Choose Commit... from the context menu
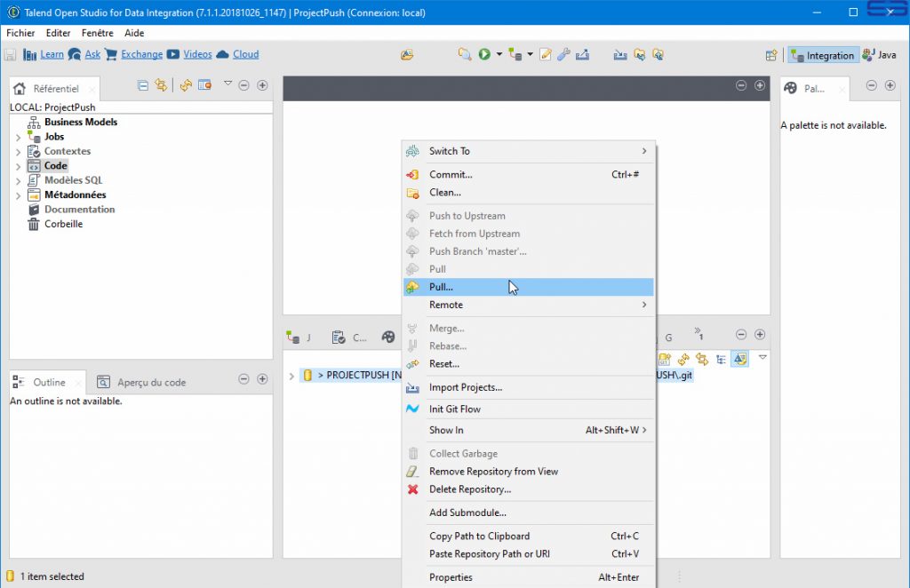910x588 pixels. tap(451, 174)
